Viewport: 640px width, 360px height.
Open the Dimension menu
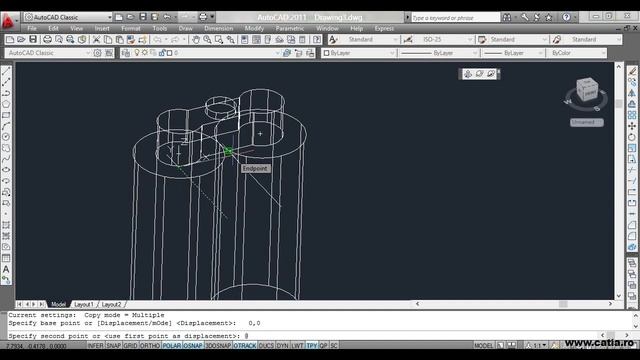click(x=218, y=29)
